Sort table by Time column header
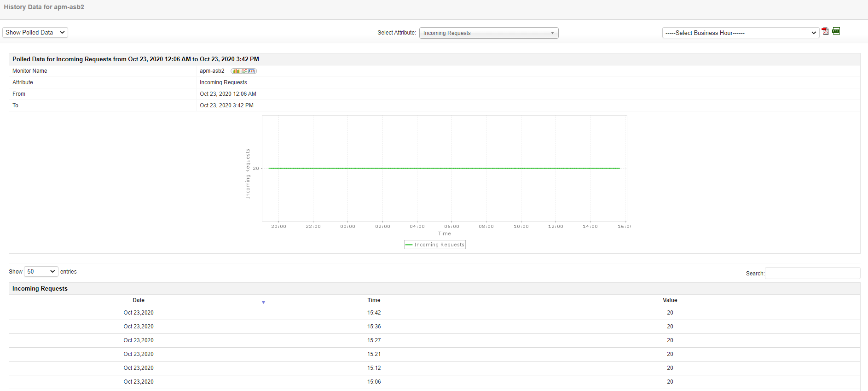This screenshot has width=868, height=391. tap(374, 300)
